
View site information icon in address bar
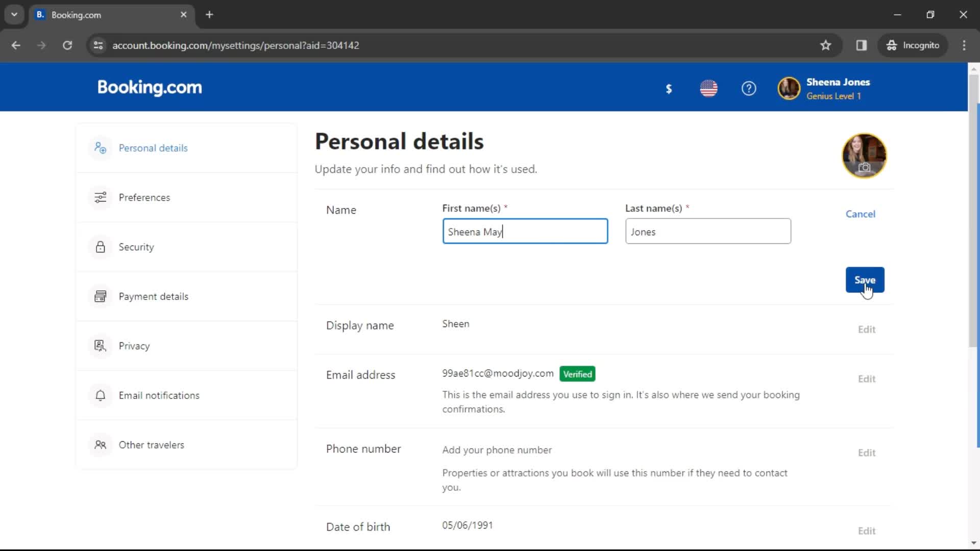98,45
